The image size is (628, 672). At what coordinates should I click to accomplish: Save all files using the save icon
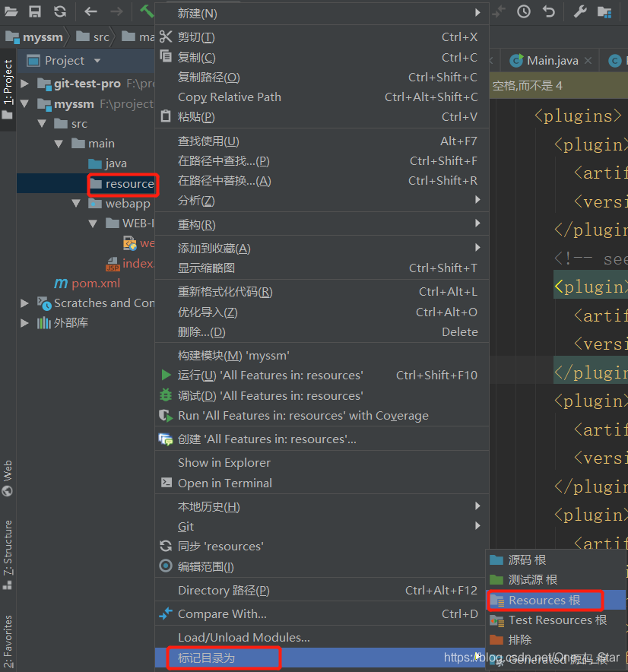[x=33, y=11]
